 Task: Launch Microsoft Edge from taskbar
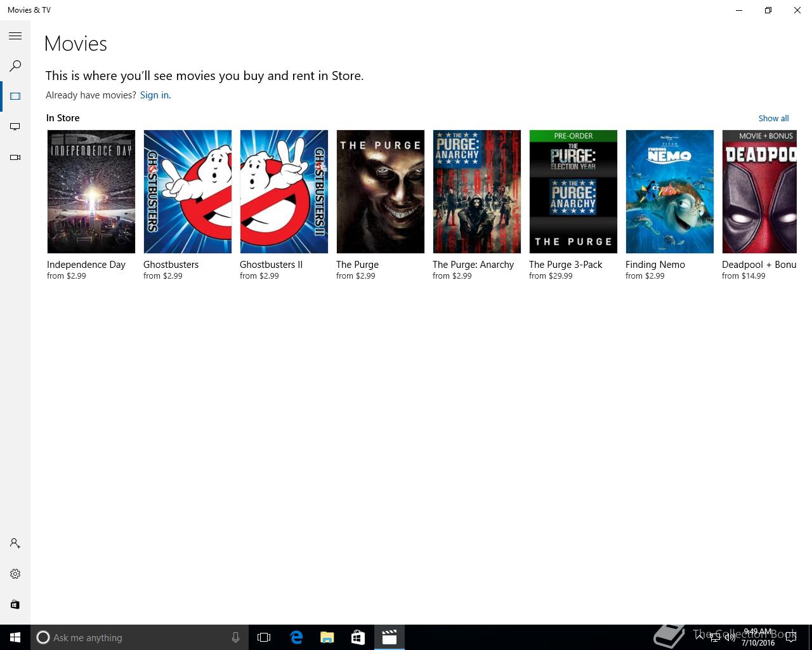point(296,637)
